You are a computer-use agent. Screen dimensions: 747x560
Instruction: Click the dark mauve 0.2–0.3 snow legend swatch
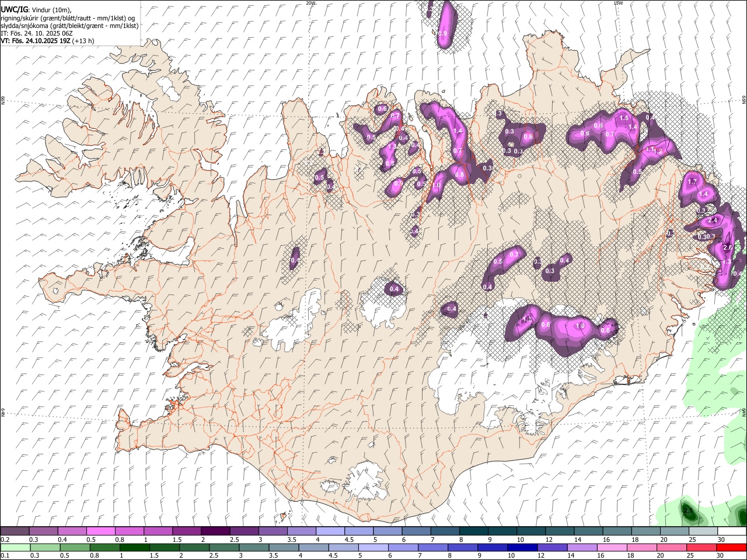pyautogui.click(x=15, y=531)
